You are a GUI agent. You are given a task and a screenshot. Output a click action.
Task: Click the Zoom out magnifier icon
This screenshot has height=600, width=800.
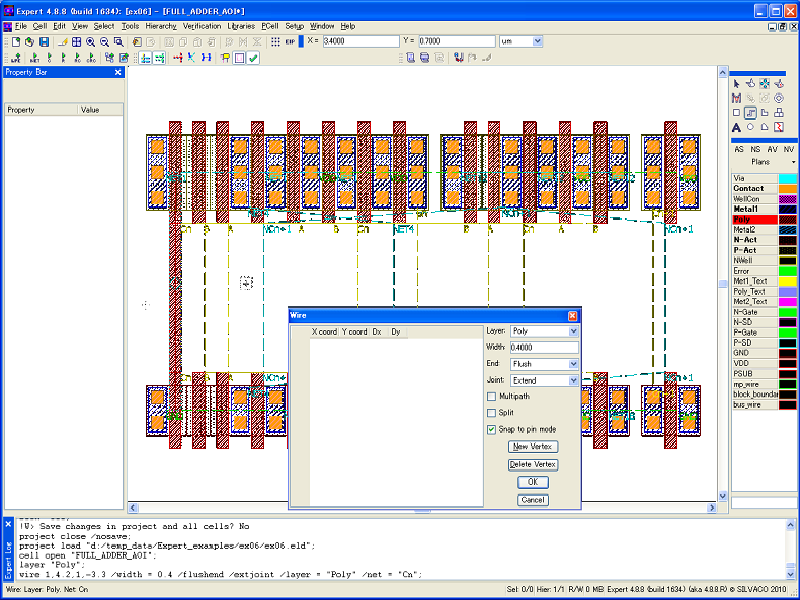pos(104,42)
